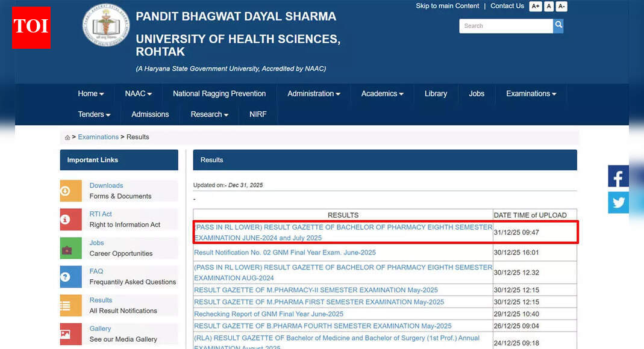This screenshot has height=349, width=644.
Task: Select the Admissions menu item
Action: 149,114
